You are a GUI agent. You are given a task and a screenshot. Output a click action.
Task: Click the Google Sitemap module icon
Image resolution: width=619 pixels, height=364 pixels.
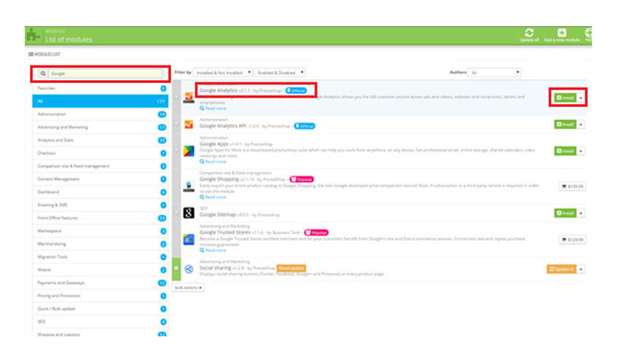pyautogui.click(x=189, y=213)
